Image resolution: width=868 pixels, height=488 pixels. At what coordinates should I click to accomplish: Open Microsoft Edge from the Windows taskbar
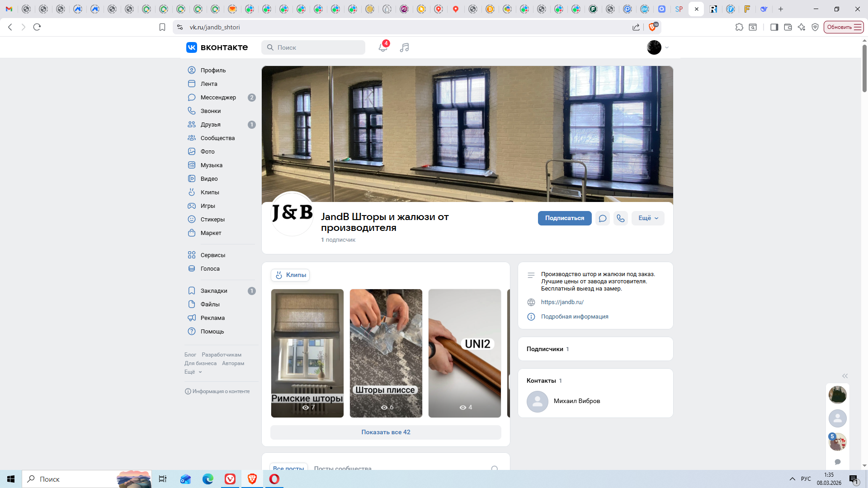208,479
